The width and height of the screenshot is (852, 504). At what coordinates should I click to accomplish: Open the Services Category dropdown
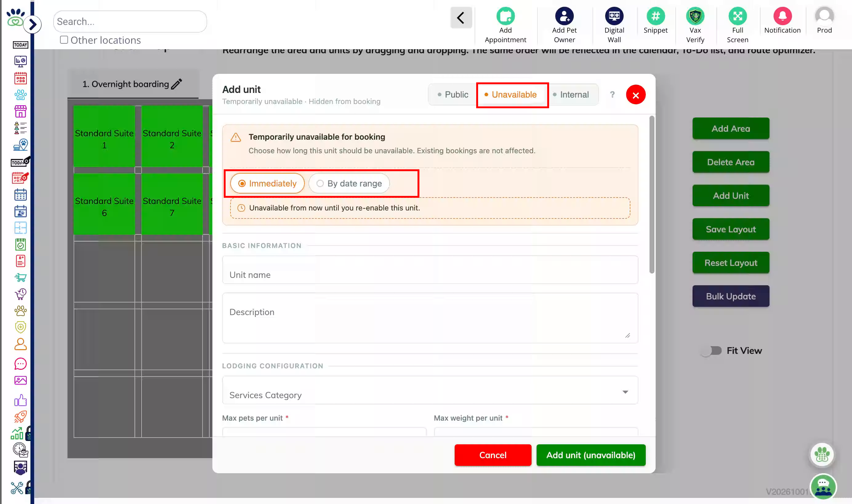(430, 390)
